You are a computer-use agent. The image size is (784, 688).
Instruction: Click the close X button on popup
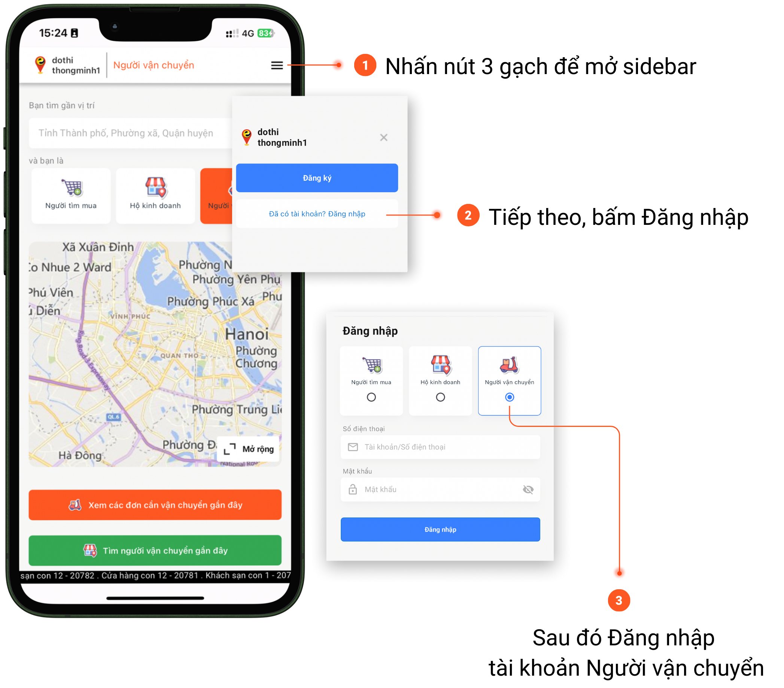coord(384,137)
